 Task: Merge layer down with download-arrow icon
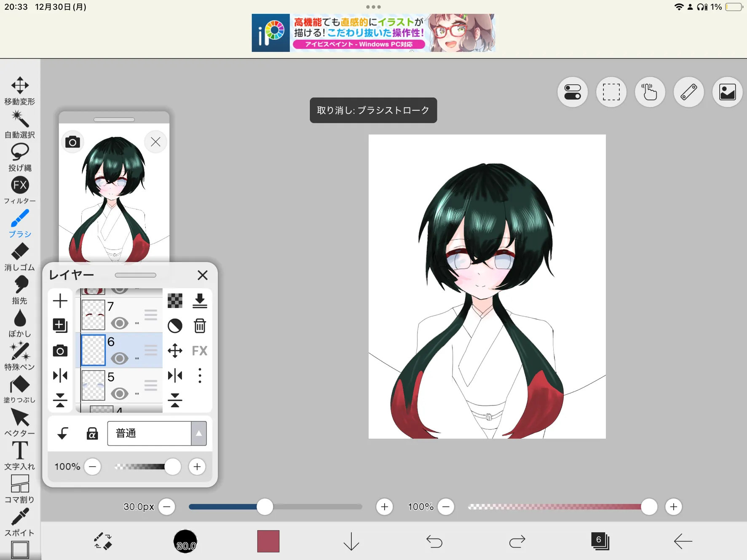tap(200, 301)
